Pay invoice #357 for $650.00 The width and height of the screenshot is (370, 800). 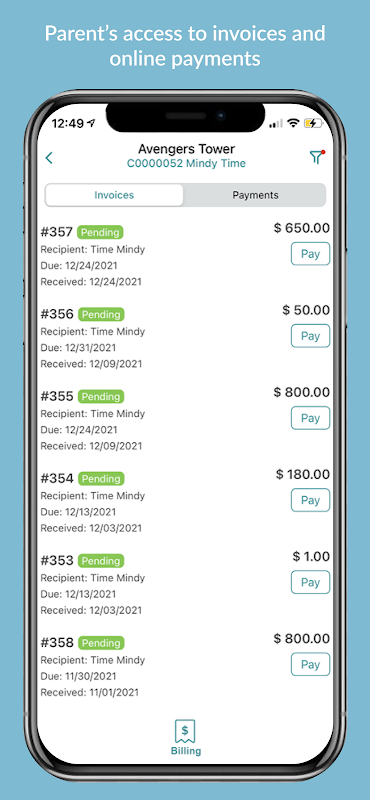pyautogui.click(x=310, y=254)
